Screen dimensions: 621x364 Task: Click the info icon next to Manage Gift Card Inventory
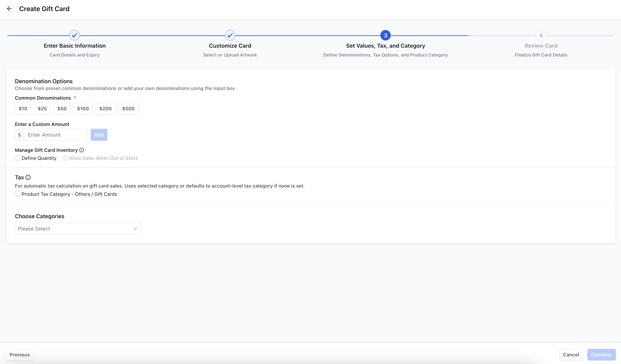pos(82,150)
